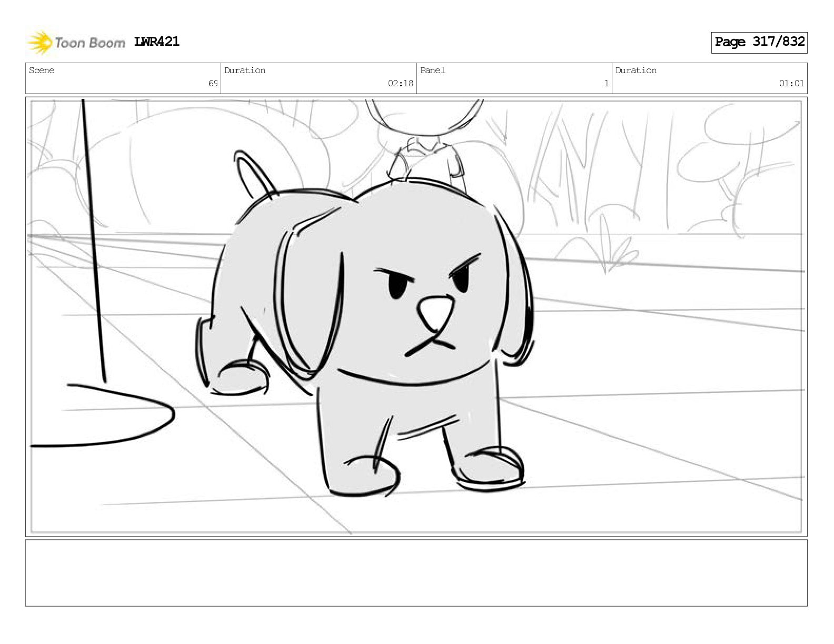This screenshot has height=644, width=834.
Task: Click the empty notes box below panel
Action: point(416,572)
